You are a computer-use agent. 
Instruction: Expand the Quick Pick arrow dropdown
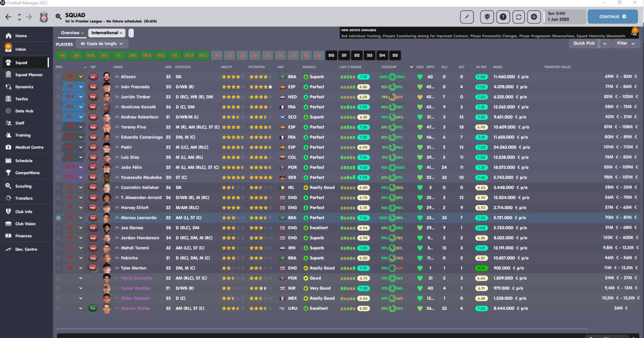coord(605,43)
